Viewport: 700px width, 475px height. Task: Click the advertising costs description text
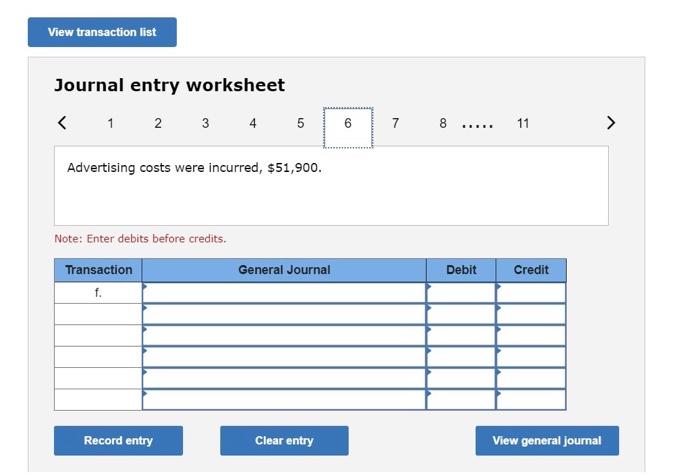[x=194, y=168]
